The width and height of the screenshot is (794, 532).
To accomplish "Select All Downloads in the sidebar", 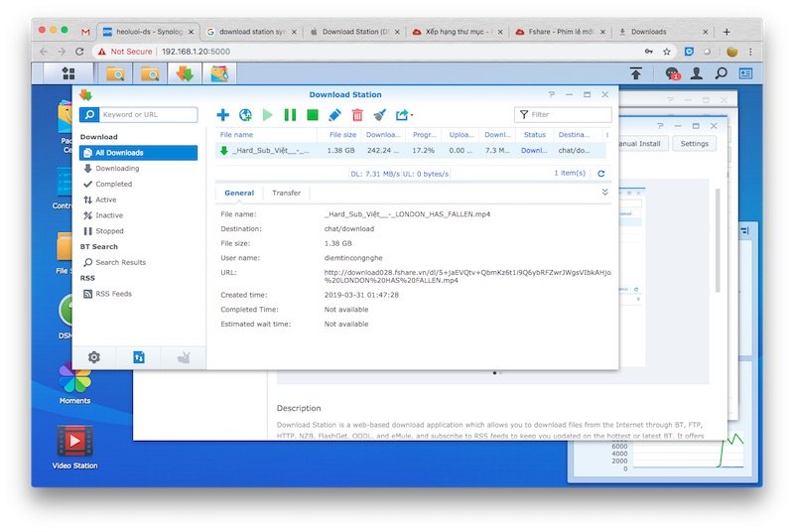I will (x=138, y=153).
